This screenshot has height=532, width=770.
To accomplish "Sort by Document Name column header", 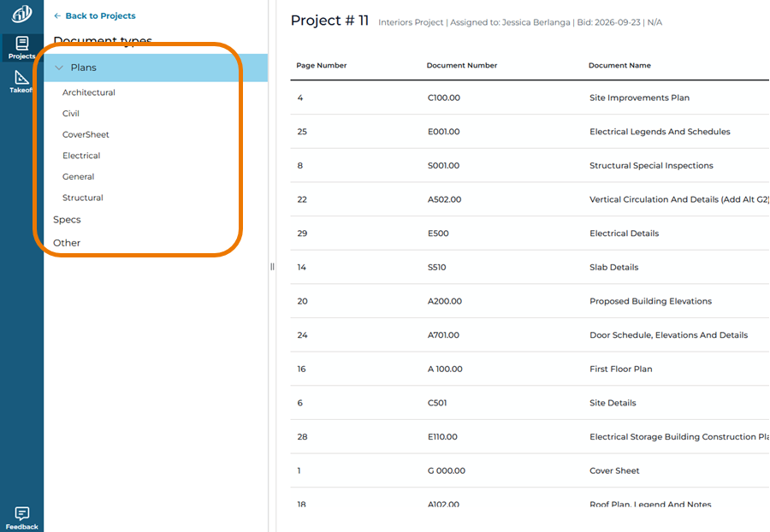I will (x=619, y=65).
